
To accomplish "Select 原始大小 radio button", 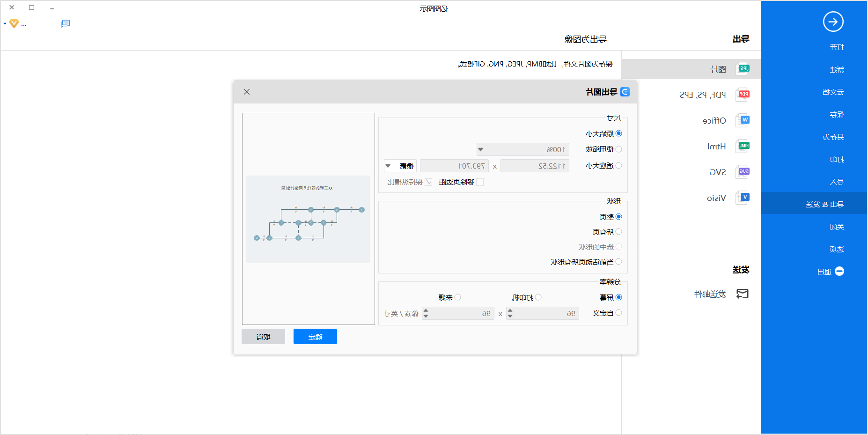I will click(619, 133).
